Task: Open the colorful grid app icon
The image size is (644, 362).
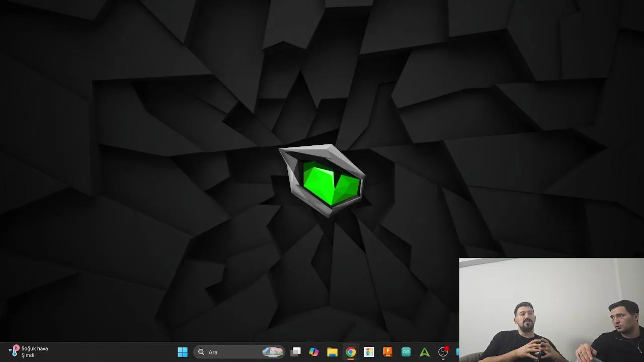Action: click(x=369, y=352)
